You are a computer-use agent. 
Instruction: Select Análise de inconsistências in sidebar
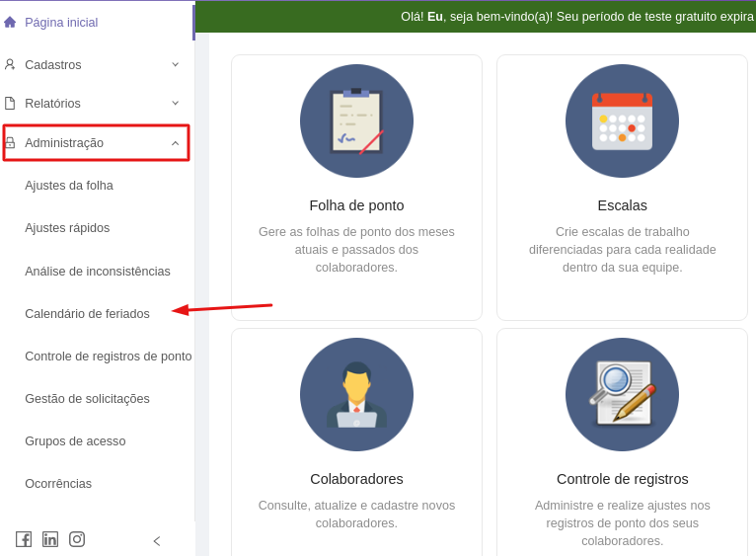click(98, 272)
